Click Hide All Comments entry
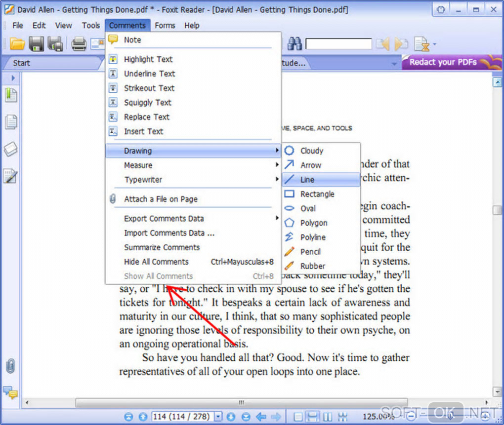 (193, 262)
